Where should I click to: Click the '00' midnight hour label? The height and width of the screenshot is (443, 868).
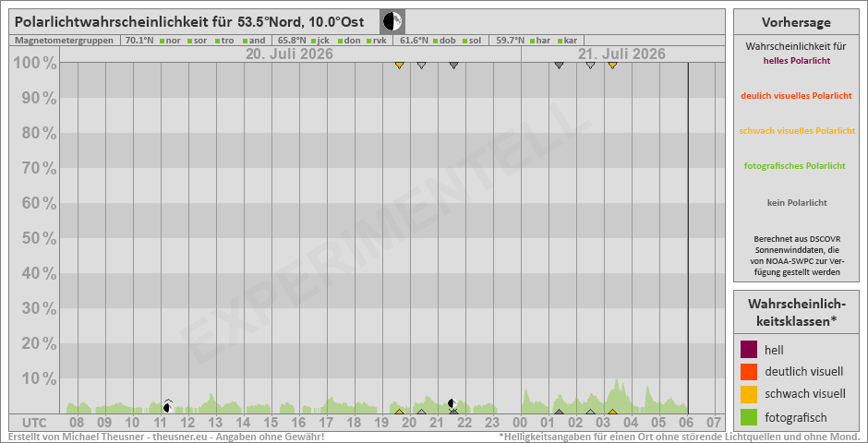(521, 423)
